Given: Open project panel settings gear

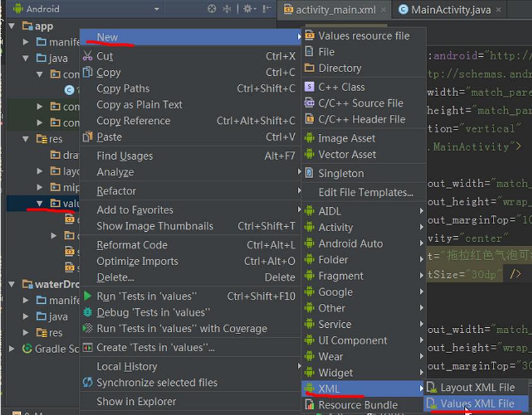Looking at the screenshot, I should (249, 9).
